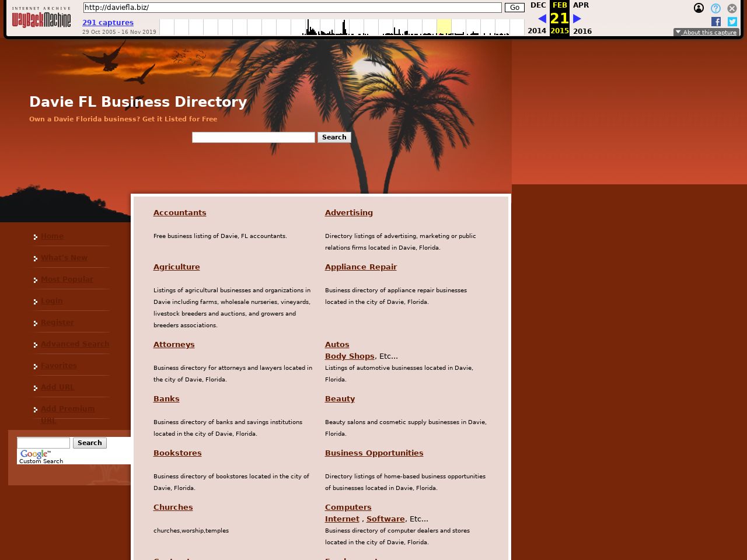Go to next capture arrow

coord(577,19)
